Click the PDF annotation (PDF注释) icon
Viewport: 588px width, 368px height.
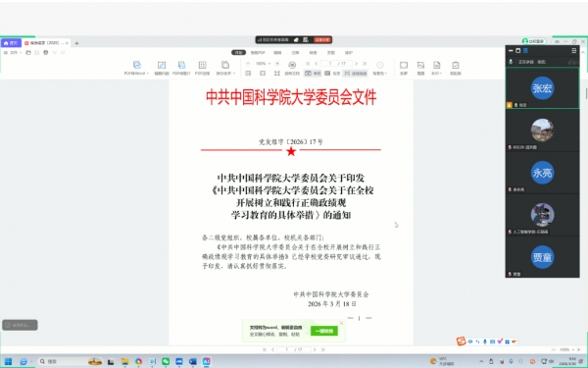[x=202, y=65]
